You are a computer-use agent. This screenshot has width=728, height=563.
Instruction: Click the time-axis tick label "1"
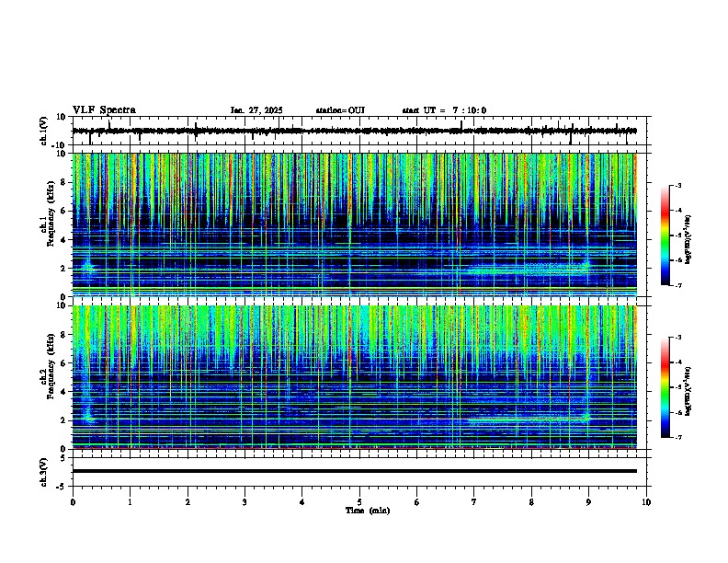click(130, 502)
